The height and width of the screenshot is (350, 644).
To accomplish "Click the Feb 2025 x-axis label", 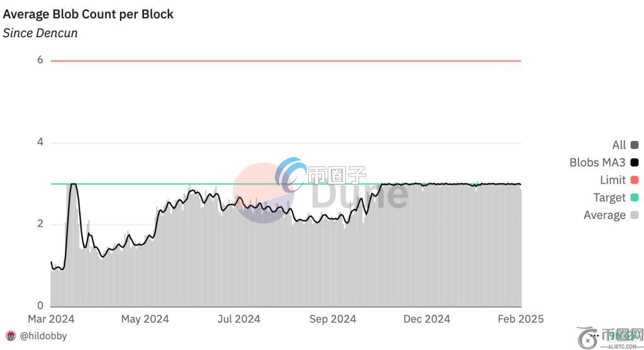I will pos(520,319).
